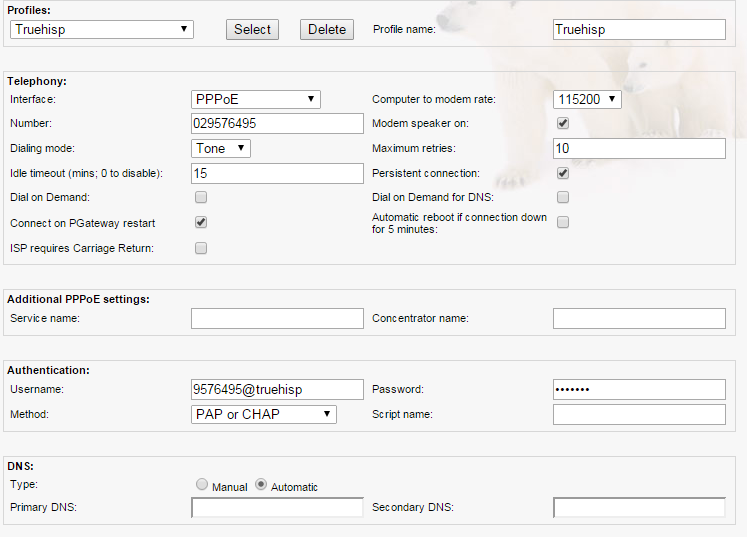The height and width of the screenshot is (537, 747).
Task: Toggle Modem speaker on checkbox
Action: (x=563, y=124)
